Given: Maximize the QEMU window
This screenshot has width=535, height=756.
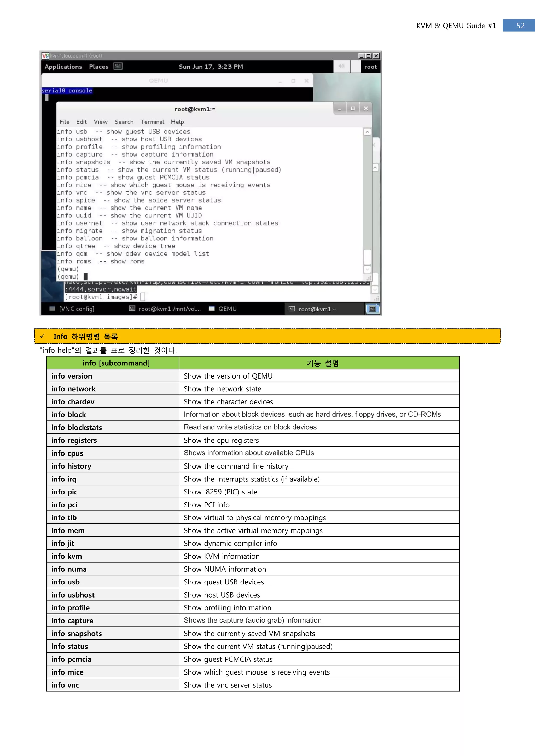Looking at the screenshot, I should [293, 81].
